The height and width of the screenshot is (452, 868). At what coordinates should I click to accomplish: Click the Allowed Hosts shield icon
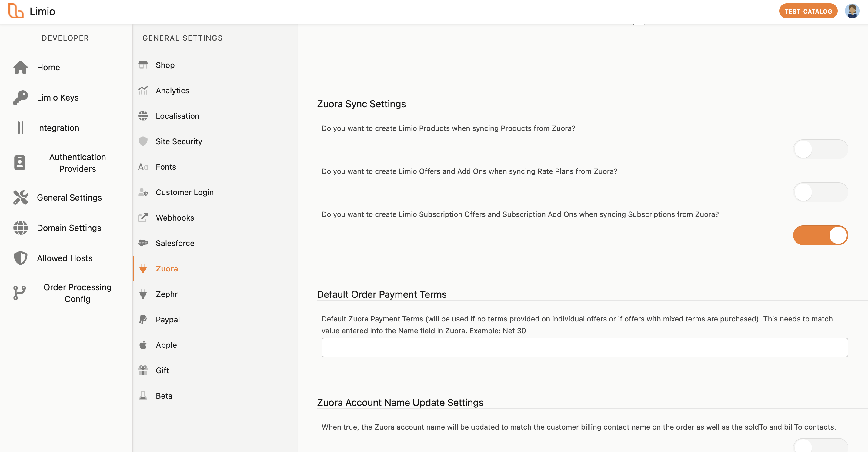tap(21, 258)
